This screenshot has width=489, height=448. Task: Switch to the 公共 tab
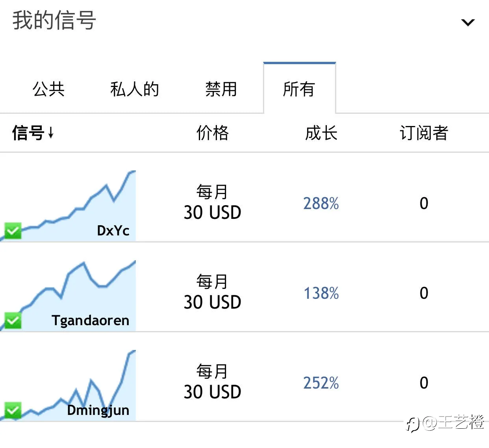click(x=48, y=89)
